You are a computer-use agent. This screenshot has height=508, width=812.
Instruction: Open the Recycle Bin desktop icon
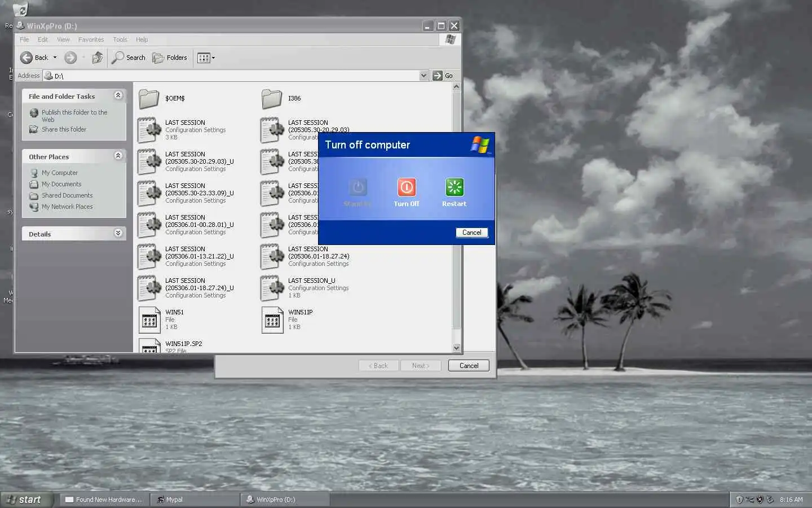(x=20, y=9)
